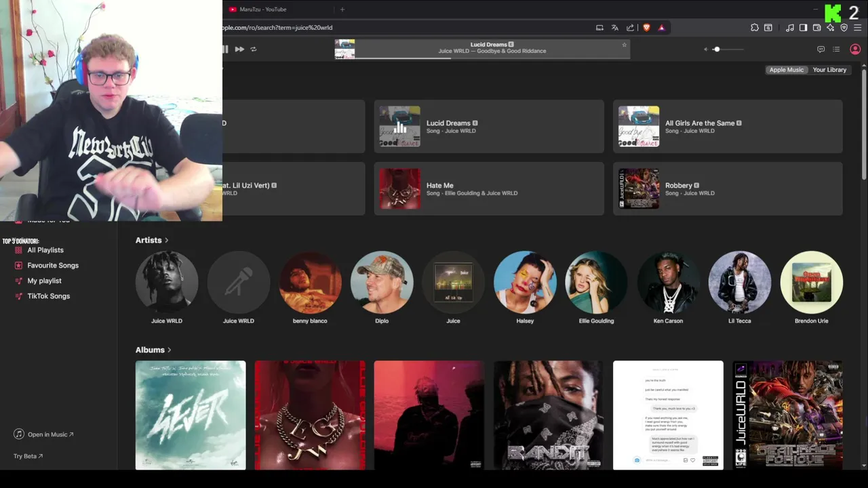The width and height of the screenshot is (868, 488).
Task: Open the teal first album cover
Action: coord(191,415)
